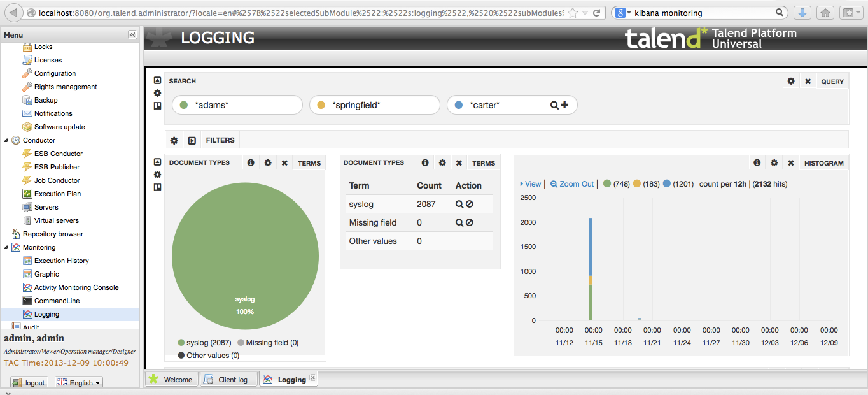The width and height of the screenshot is (868, 395).
Task: Add a new query with the plus icon
Action: pyautogui.click(x=564, y=105)
